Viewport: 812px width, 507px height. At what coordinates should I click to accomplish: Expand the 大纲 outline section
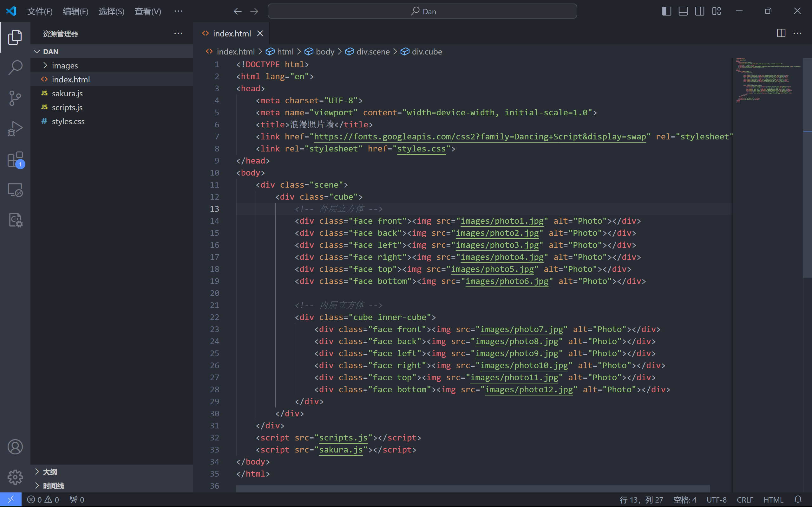click(x=50, y=472)
